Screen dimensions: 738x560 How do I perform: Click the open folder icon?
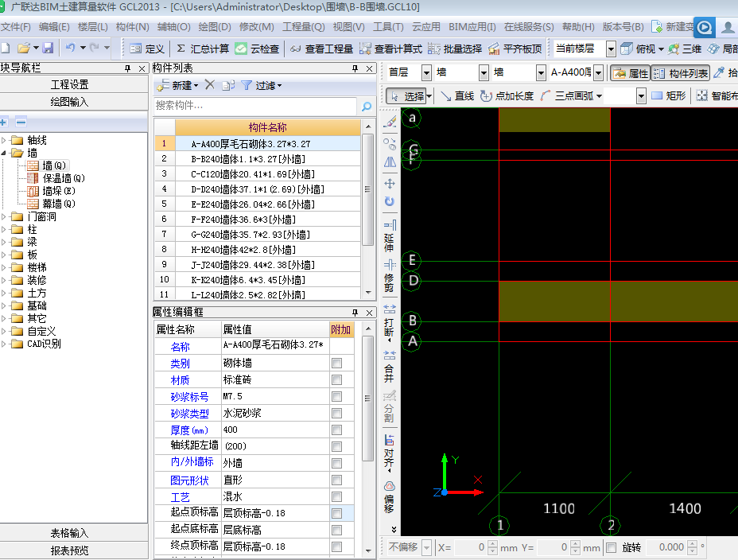coord(24,48)
